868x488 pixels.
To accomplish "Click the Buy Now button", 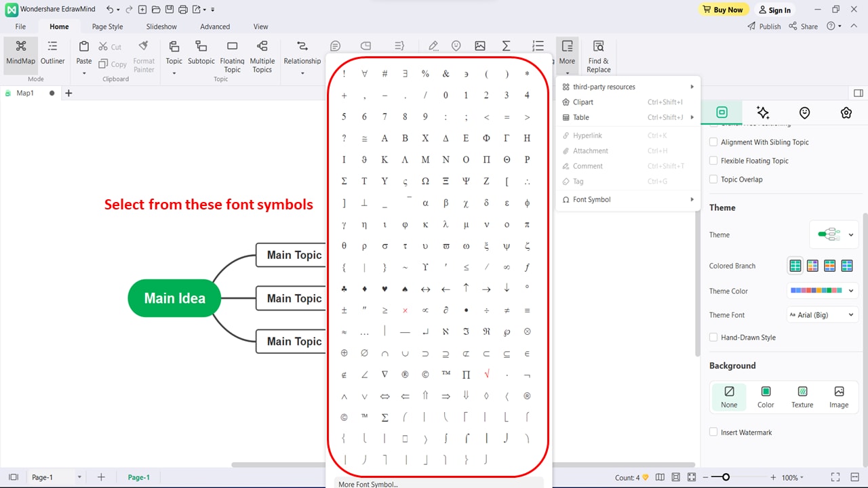I will pyautogui.click(x=724, y=9).
